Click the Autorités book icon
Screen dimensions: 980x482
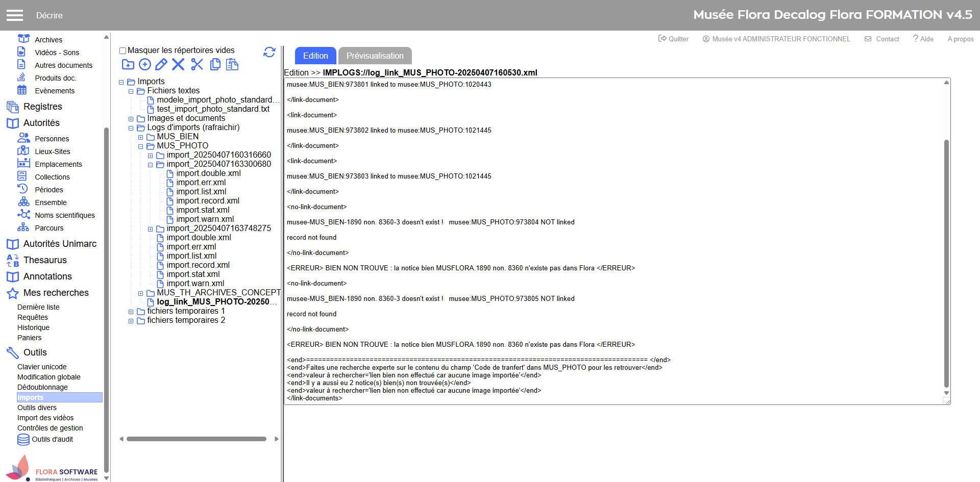coord(13,123)
